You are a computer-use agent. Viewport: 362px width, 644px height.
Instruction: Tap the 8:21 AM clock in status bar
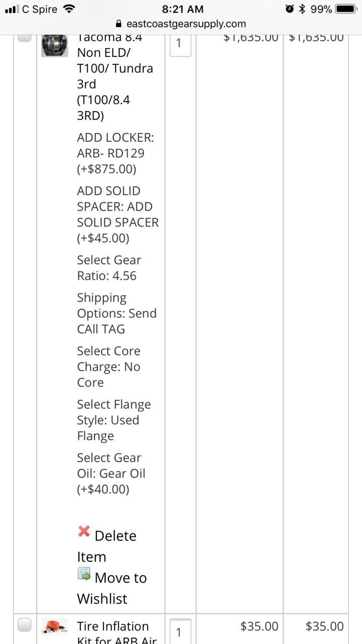pyautogui.click(x=183, y=9)
